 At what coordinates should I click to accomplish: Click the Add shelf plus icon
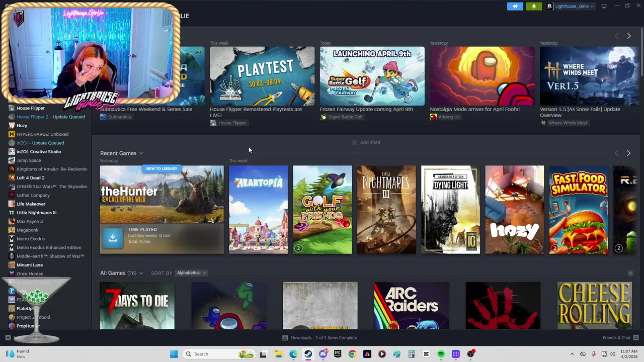(354, 142)
